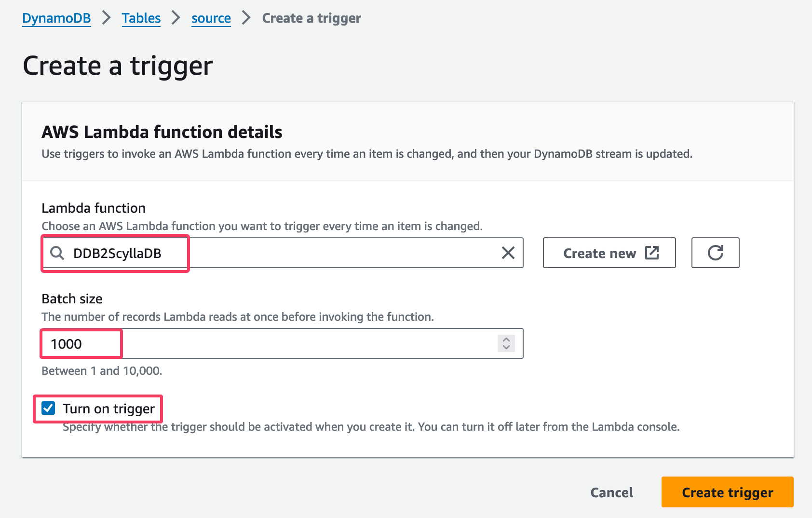Open the batch size spinner control

(x=506, y=343)
